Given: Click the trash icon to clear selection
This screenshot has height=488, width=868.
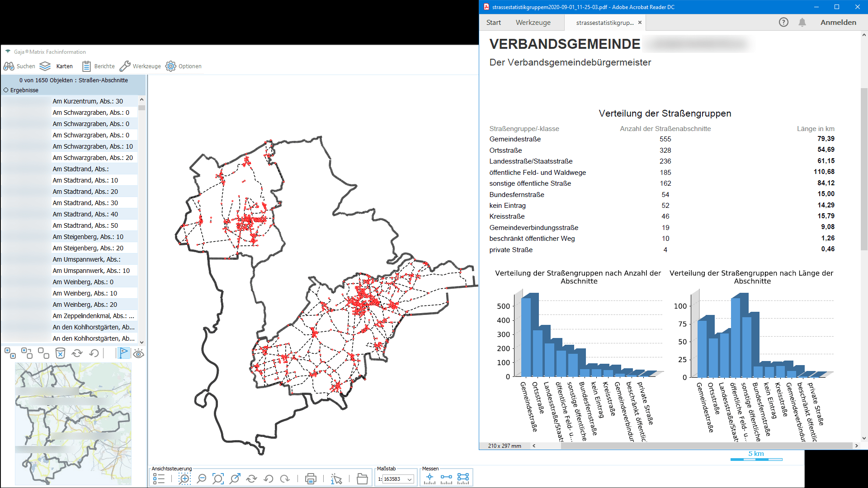Looking at the screenshot, I should tap(60, 353).
